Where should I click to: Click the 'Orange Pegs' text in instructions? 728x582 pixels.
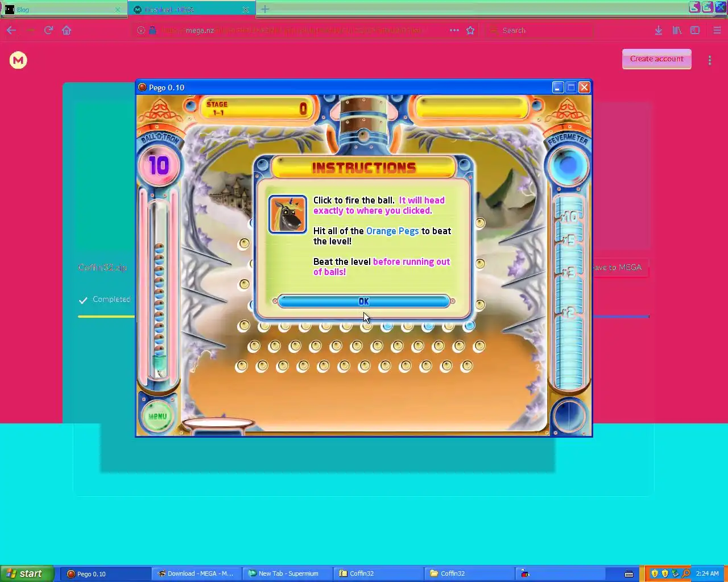point(392,231)
